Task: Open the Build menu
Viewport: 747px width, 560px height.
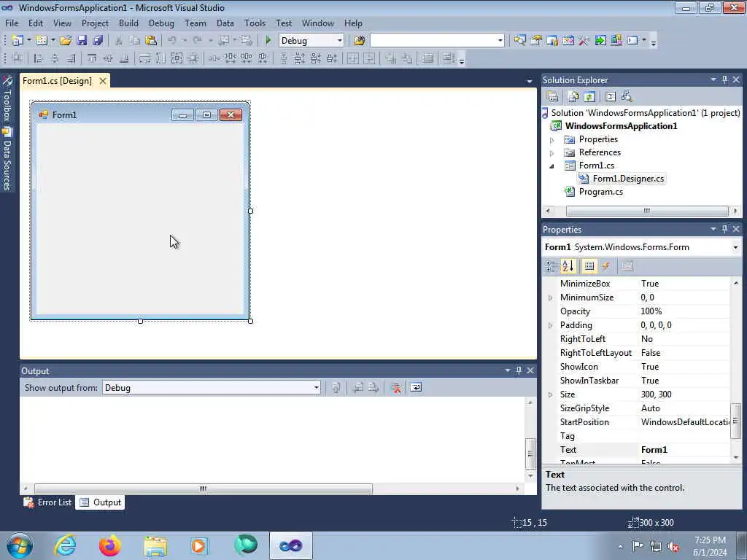Action: click(128, 23)
